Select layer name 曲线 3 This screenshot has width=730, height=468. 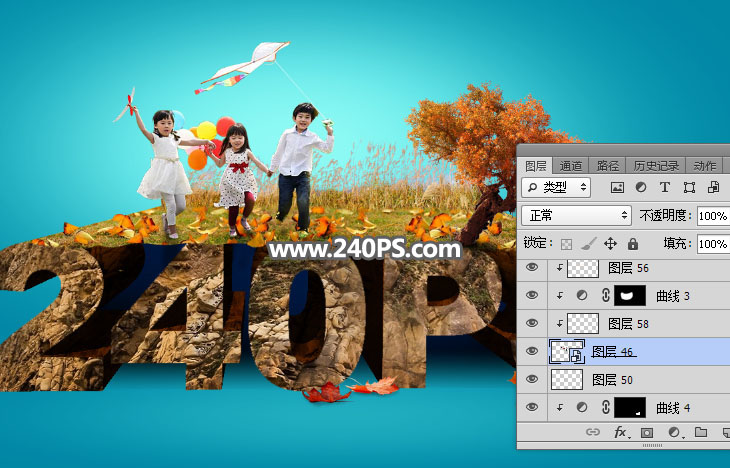(673, 296)
